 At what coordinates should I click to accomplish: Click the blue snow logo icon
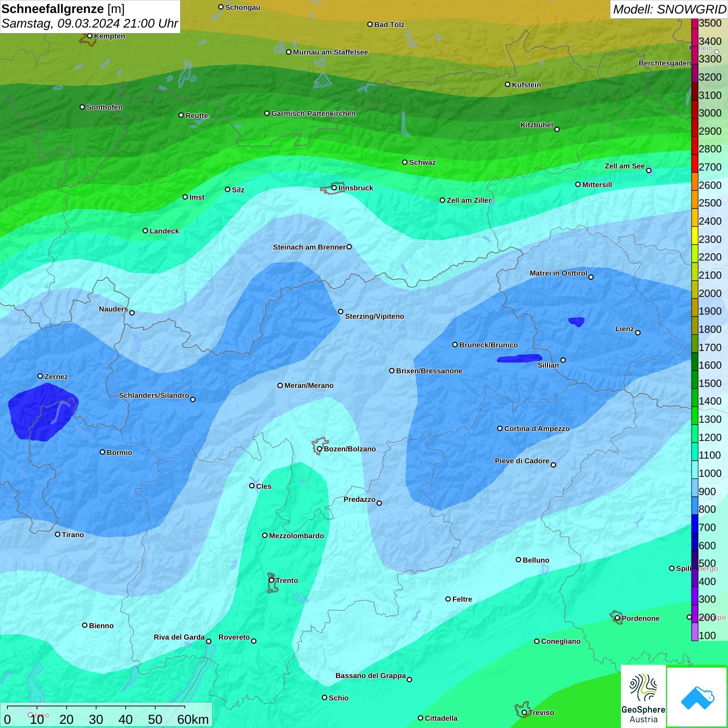[697, 697]
